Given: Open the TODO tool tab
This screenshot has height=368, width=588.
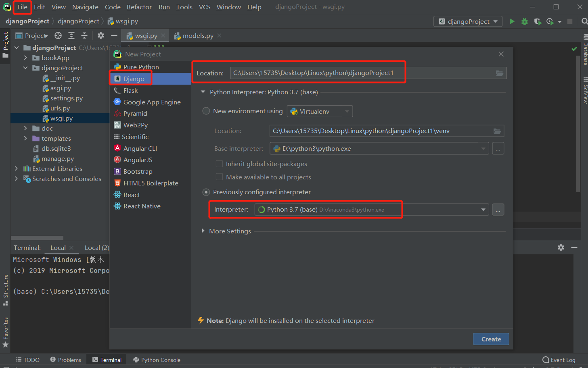Looking at the screenshot, I should point(27,360).
